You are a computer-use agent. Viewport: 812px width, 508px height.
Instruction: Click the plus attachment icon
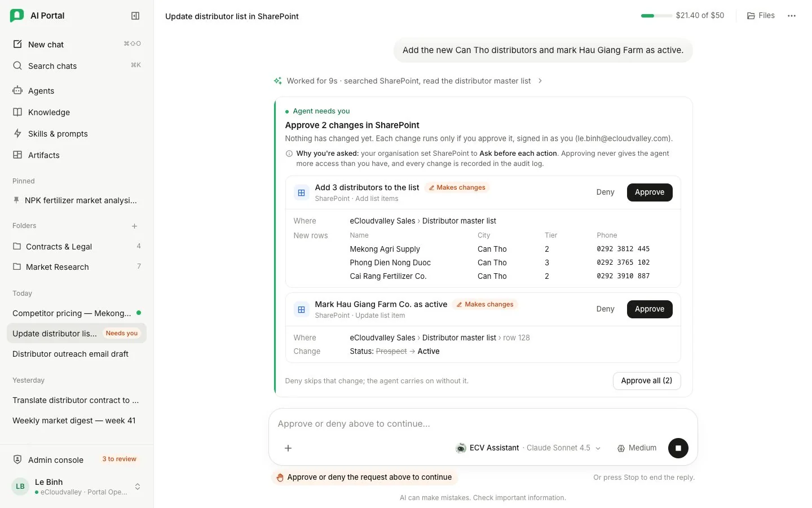coord(288,448)
